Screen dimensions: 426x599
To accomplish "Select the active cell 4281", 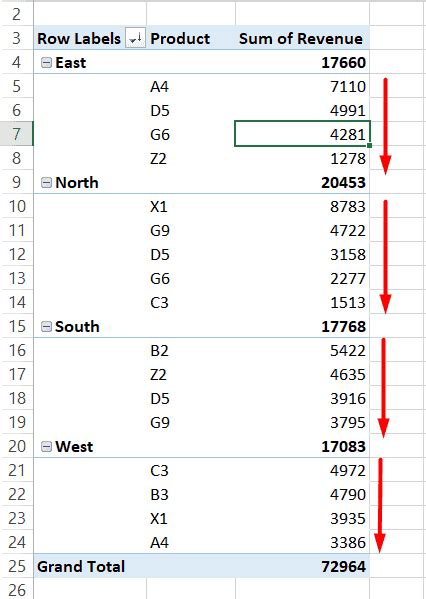I will click(302, 134).
